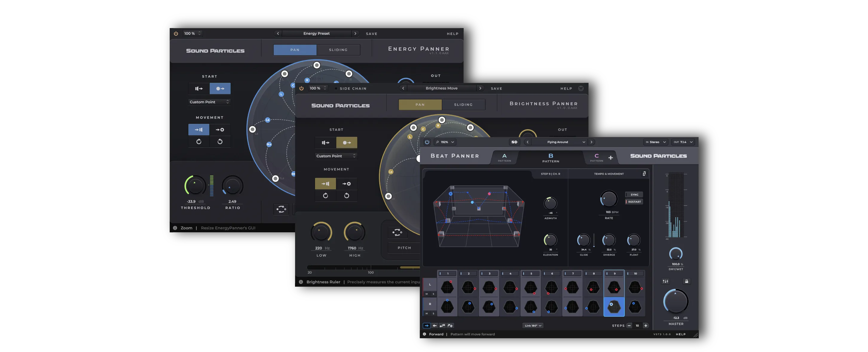Select start-from-point icon in Brightness Panner
Viewport: 868px width, 352px height.
pyautogui.click(x=347, y=143)
